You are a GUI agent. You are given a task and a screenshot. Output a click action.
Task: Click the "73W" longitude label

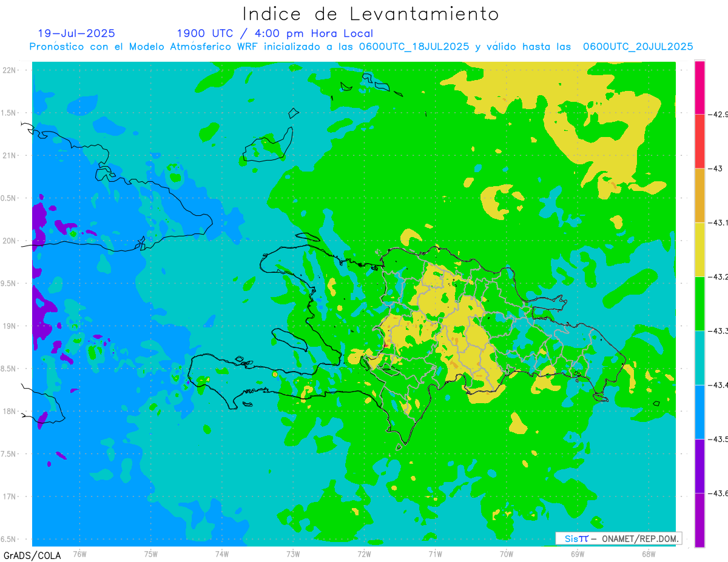click(293, 554)
